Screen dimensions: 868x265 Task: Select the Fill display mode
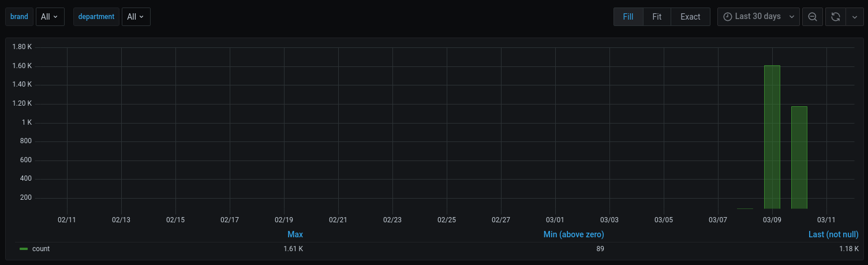coord(628,17)
